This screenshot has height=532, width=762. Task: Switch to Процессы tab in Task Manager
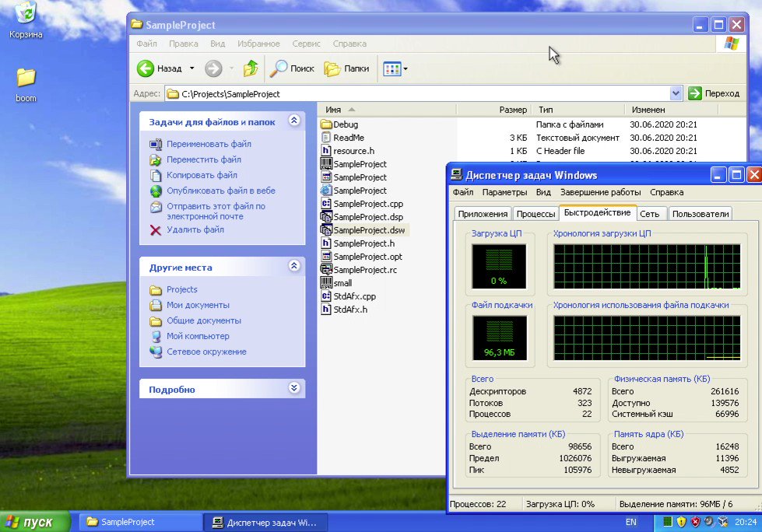click(536, 214)
